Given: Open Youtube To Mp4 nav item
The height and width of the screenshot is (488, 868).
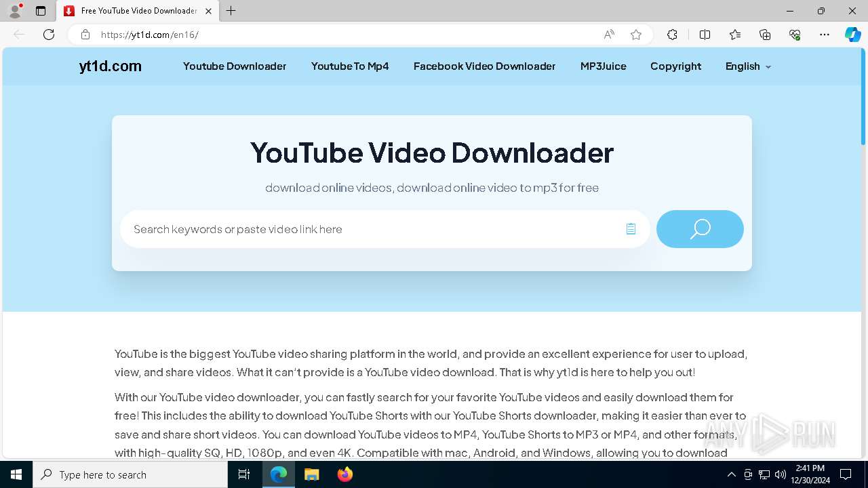Looking at the screenshot, I should tap(350, 66).
